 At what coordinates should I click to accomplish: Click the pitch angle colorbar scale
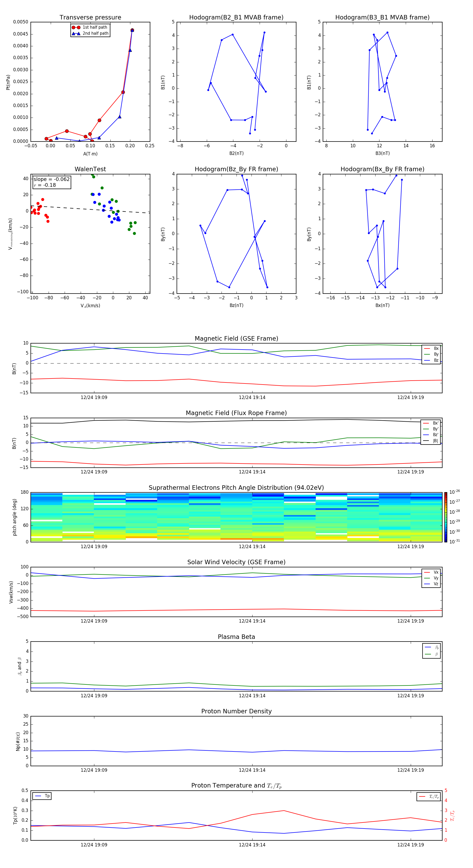click(446, 517)
